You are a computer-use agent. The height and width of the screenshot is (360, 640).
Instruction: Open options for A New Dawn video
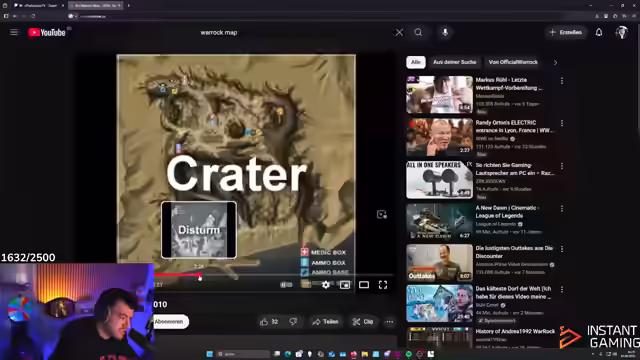562,209
